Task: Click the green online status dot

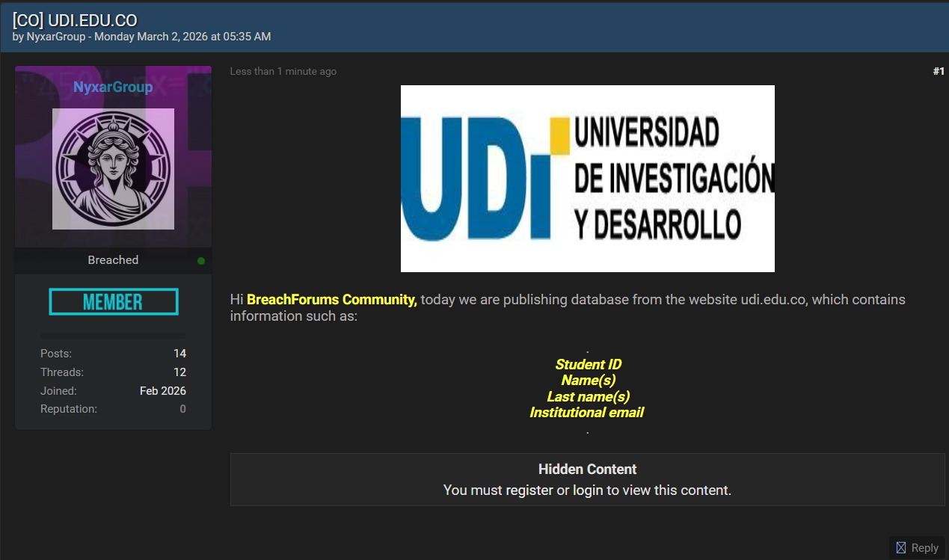Action: [200, 261]
